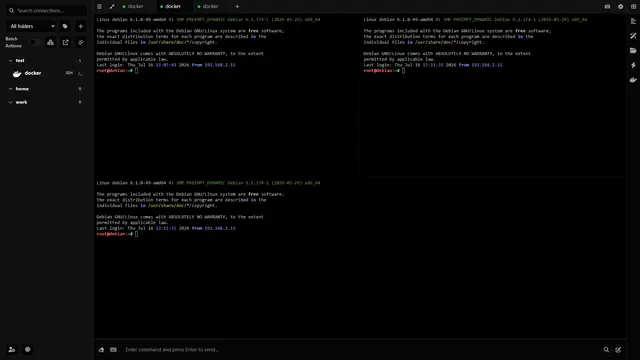
Task: Select the home folder label
Action: 22,89
